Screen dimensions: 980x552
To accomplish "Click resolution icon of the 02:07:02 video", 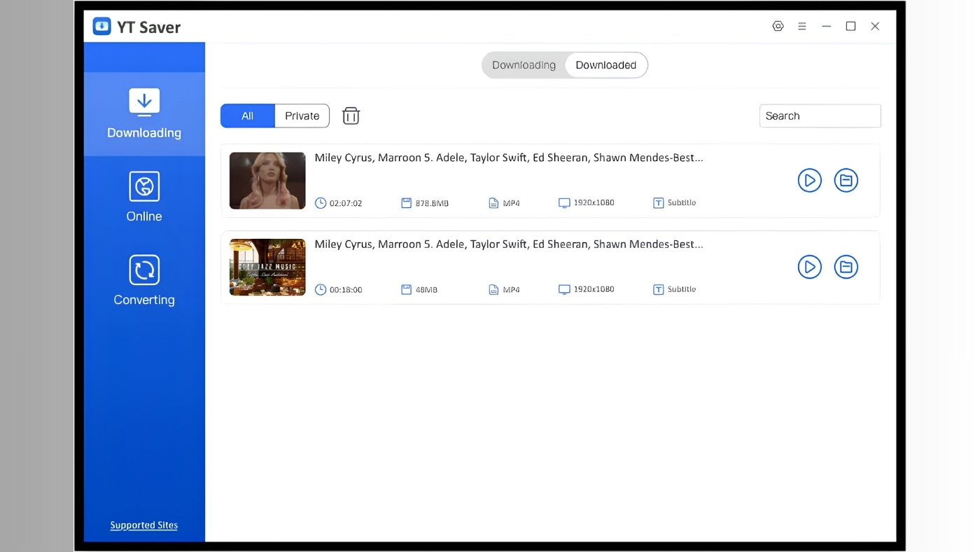I will (564, 203).
